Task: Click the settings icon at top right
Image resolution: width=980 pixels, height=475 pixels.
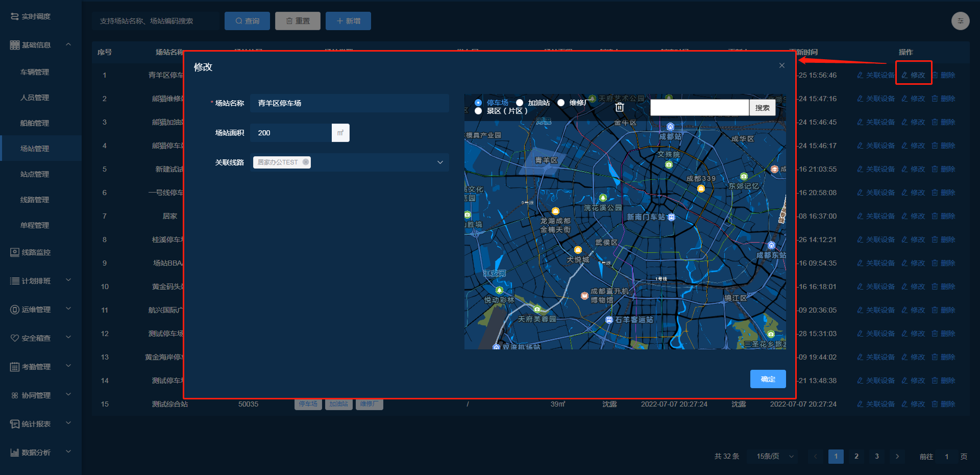Action: pos(960,21)
